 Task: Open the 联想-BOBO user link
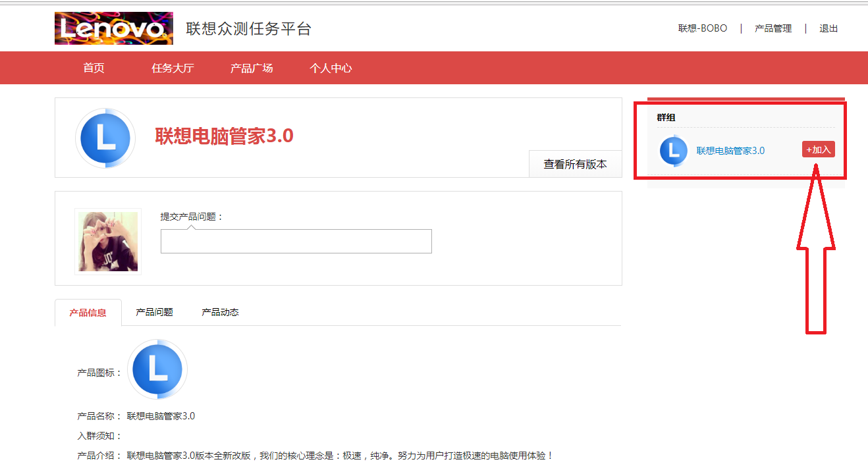point(703,28)
